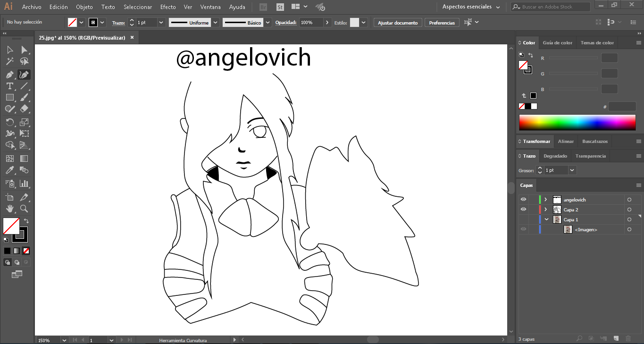The height and width of the screenshot is (344, 644).
Task: Select the Pen tool
Action: click(x=10, y=75)
